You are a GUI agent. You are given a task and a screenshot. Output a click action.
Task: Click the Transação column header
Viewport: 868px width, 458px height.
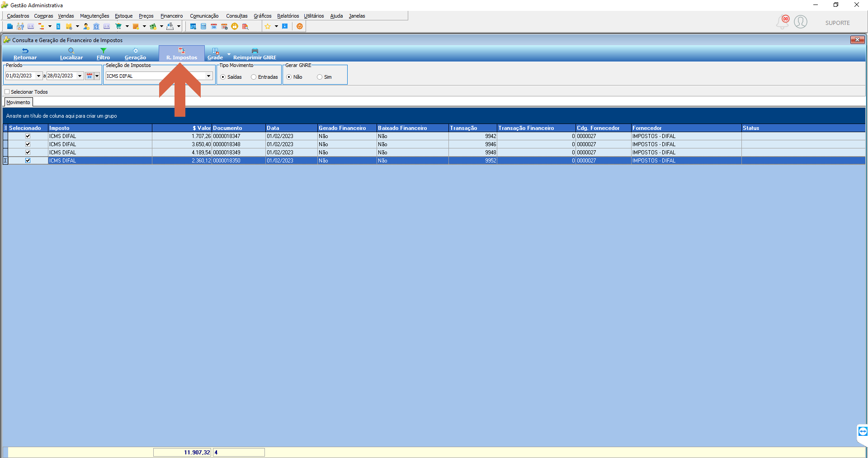click(x=473, y=128)
